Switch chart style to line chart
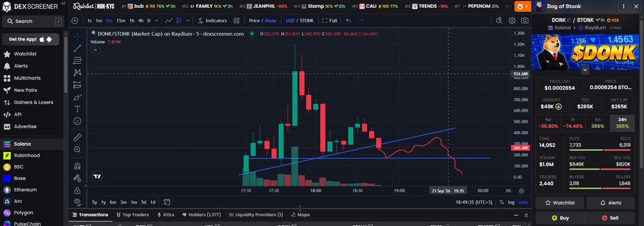The image size is (644, 226). coord(169,20)
